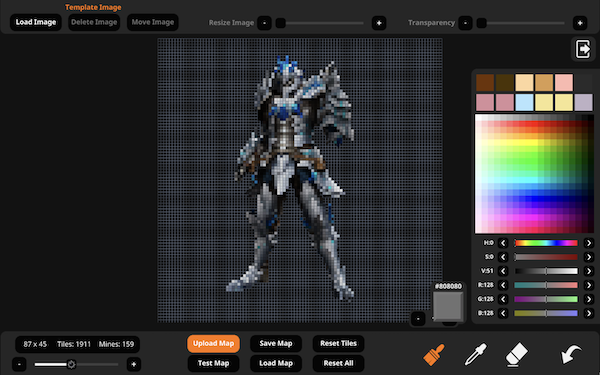Viewport: 600px width, 375px height.
Task: Click the Transparency slider handle
Action: [x=481, y=23]
